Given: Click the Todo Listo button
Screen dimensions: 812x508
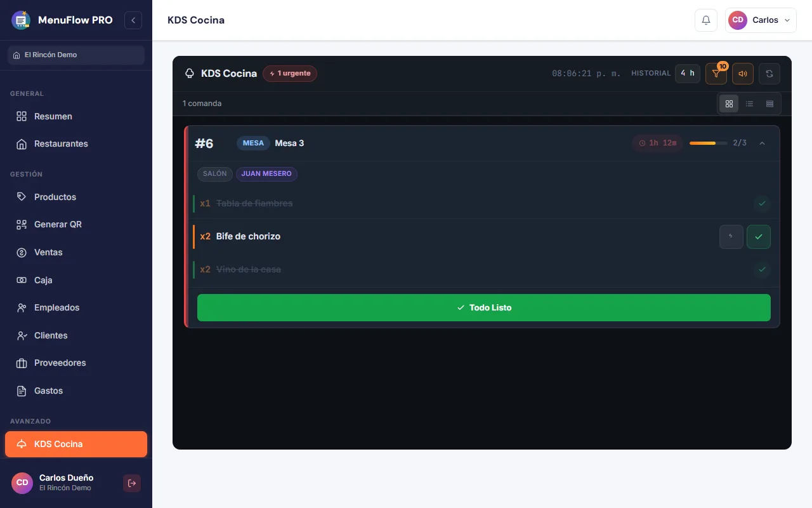Looking at the screenshot, I should 484,307.
